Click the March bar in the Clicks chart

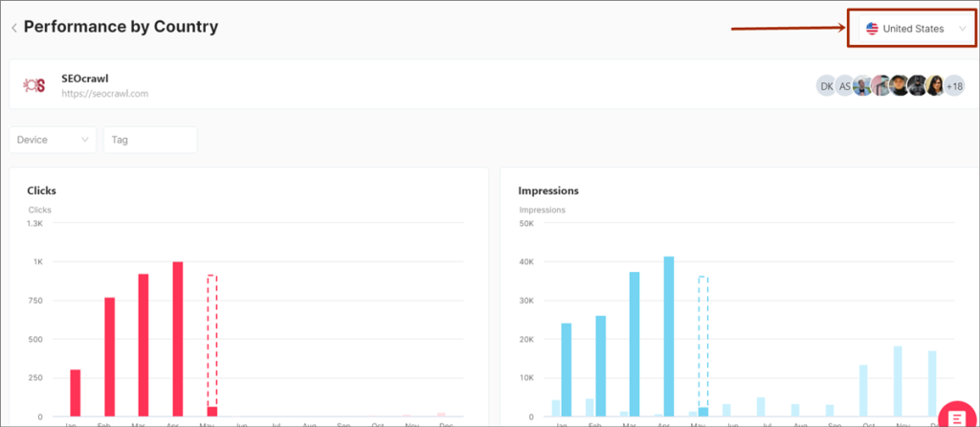[144, 345]
